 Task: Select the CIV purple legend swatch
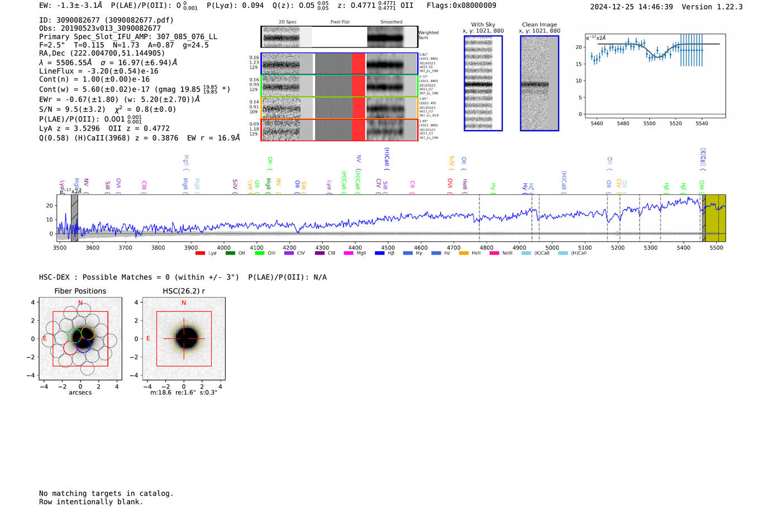tap(289, 253)
